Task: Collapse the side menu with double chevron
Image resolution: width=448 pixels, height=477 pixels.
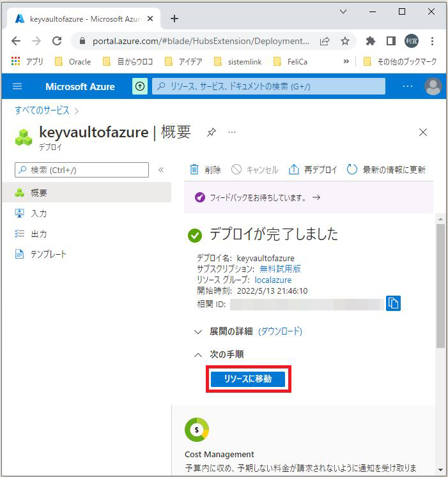Action: pos(161,170)
